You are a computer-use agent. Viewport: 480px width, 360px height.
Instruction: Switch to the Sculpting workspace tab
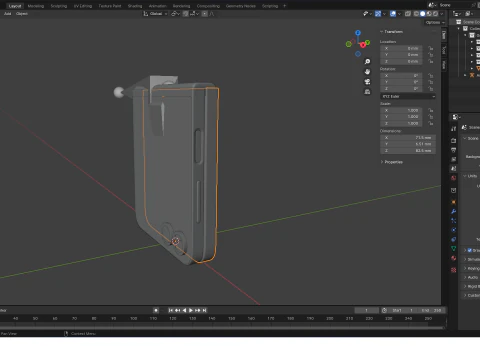click(59, 6)
